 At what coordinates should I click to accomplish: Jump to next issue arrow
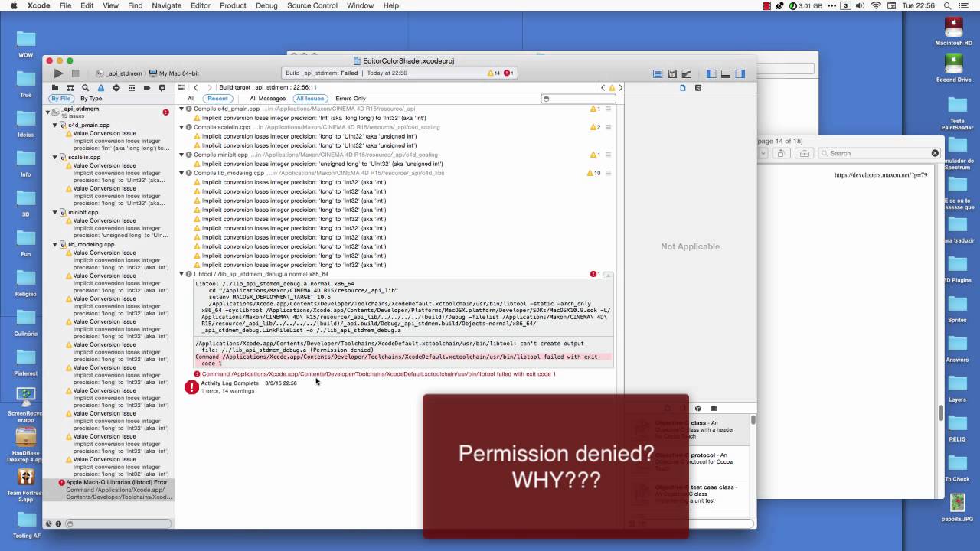(x=620, y=88)
